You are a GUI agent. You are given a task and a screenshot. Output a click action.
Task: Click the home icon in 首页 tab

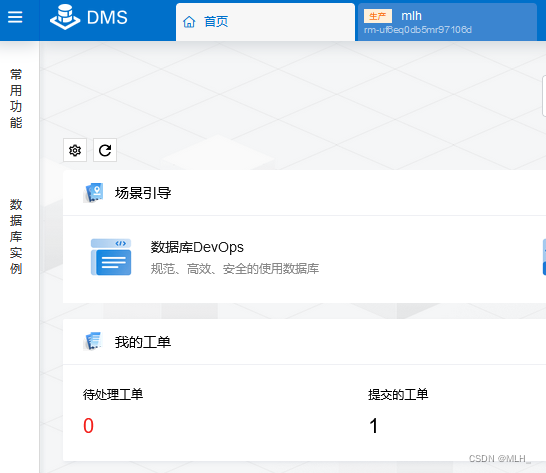click(x=189, y=22)
